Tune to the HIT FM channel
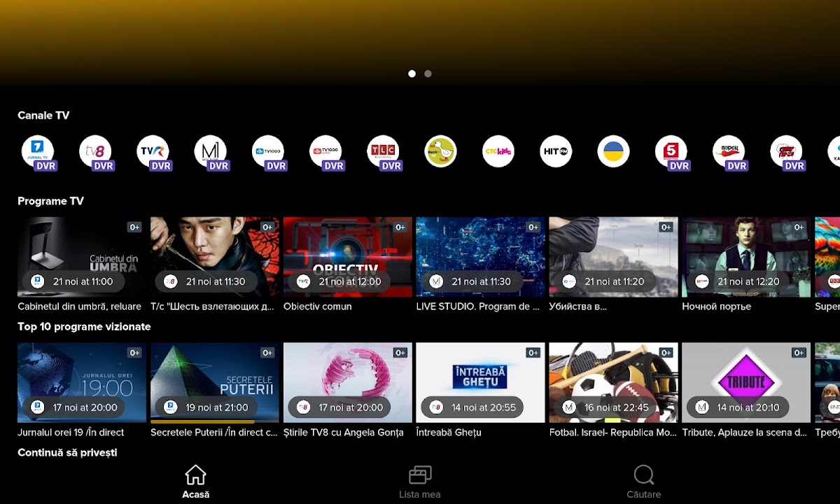Screen dimensions: 840x504 [556, 152]
